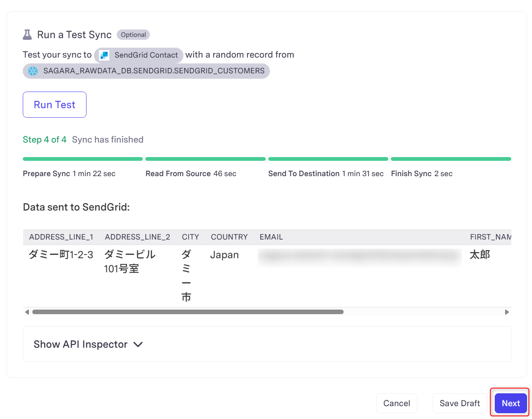Click the ADDRESS_LINE_1 column header
This screenshot has height=419, width=532.
[x=61, y=237]
